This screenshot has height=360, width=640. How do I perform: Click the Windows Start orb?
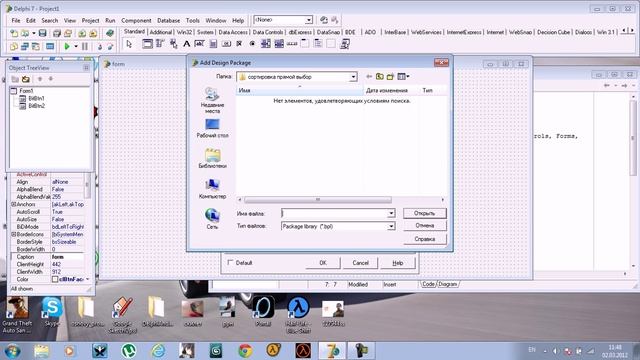(x=12, y=351)
